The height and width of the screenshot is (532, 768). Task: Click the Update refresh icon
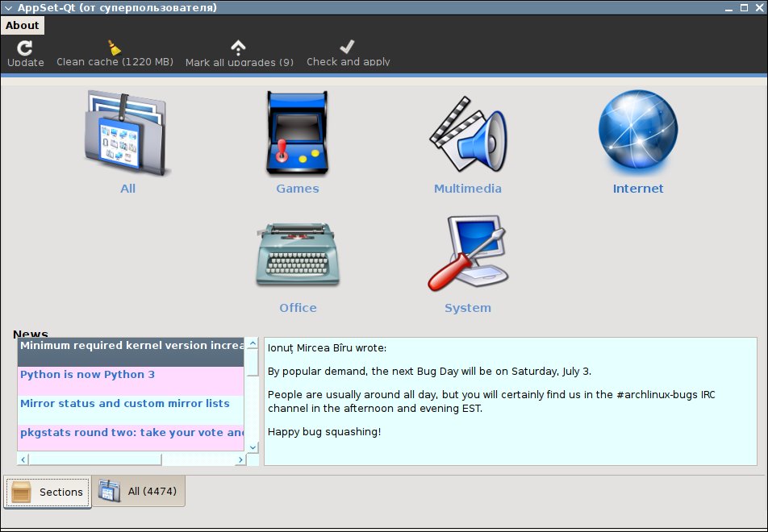pos(24,48)
